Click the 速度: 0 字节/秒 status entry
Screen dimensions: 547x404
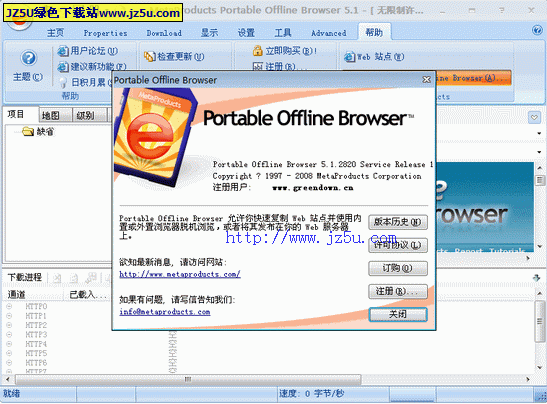pyautogui.click(x=311, y=394)
